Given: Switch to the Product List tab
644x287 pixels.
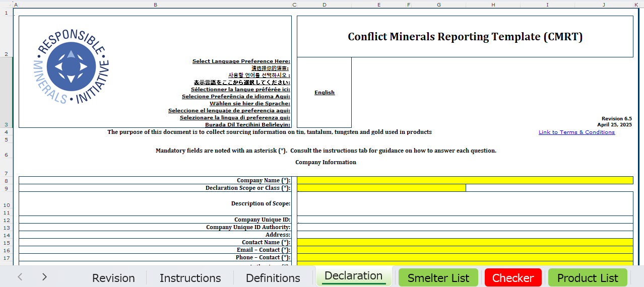Looking at the screenshot, I should [588, 278].
